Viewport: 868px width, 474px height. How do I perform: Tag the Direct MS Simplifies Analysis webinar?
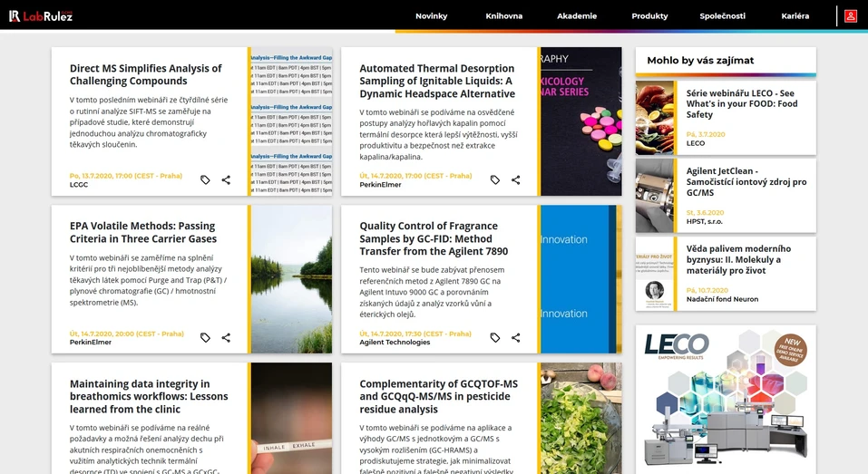click(x=205, y=179)
